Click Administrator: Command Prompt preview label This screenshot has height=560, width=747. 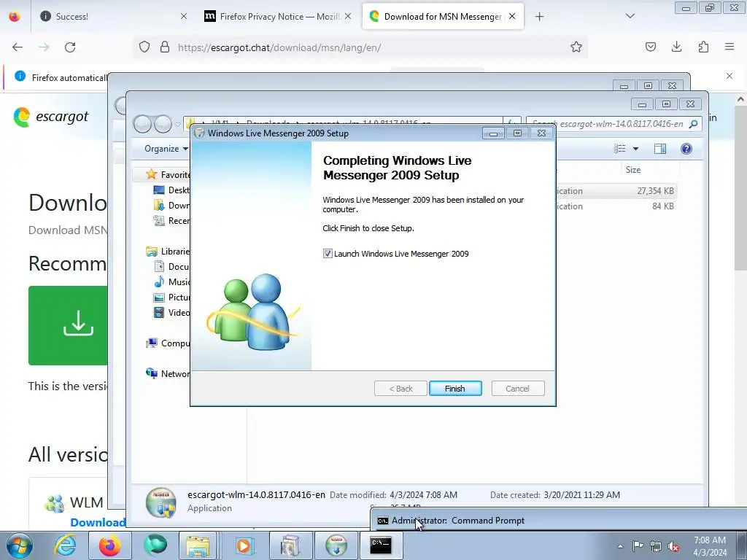(458, 521)
